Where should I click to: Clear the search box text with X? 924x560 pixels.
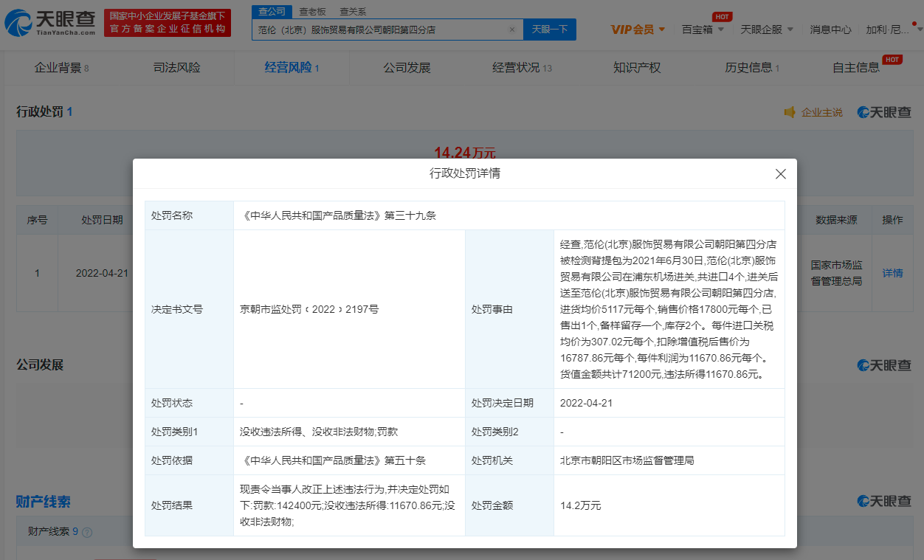pyautogui.click(x=511, y=30)
